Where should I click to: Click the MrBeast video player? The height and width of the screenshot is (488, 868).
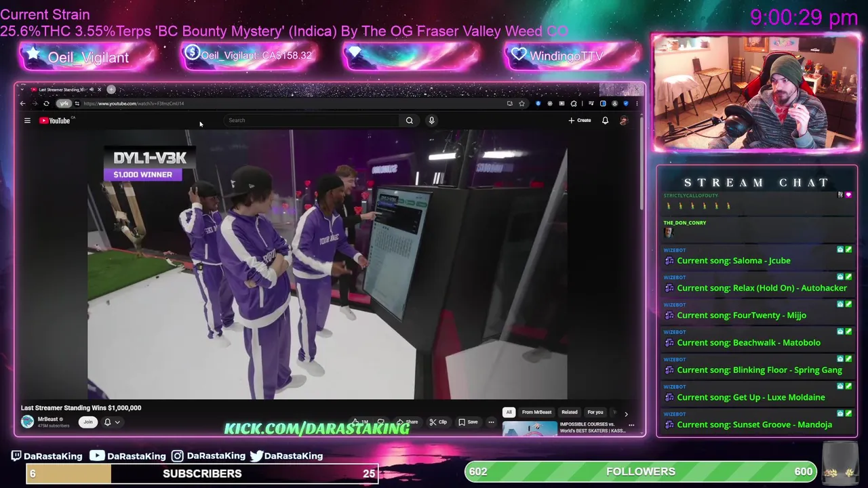[327, 266]
